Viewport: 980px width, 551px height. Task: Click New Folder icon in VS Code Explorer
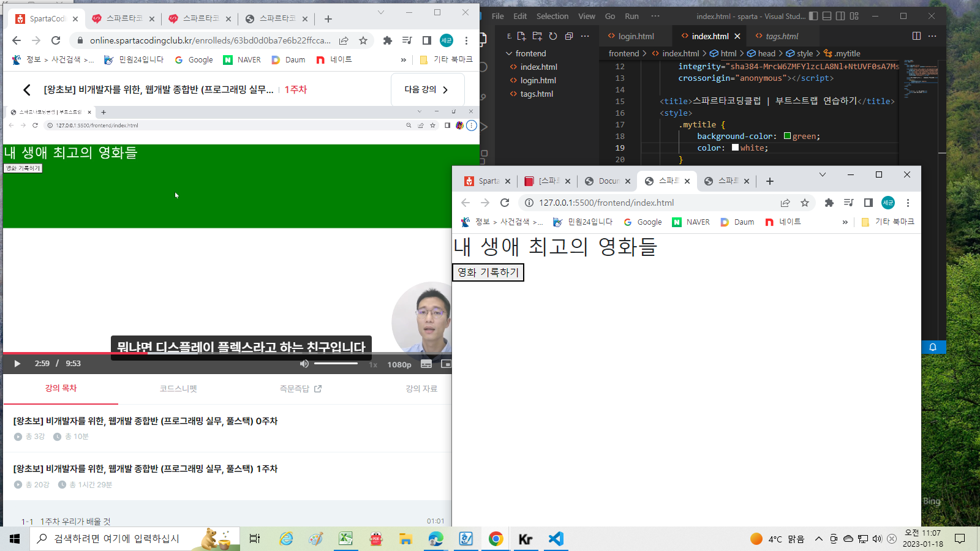pyautogui.click(x=537, y=36)
